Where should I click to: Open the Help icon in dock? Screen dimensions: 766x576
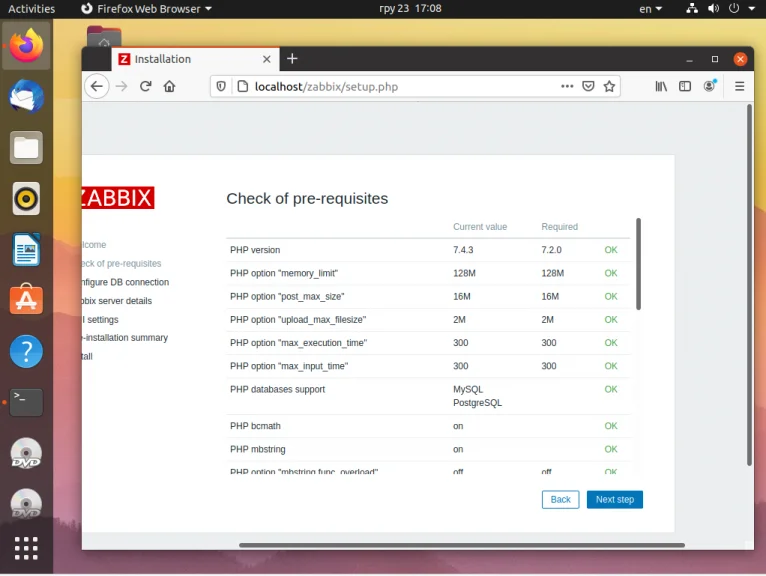26,351
